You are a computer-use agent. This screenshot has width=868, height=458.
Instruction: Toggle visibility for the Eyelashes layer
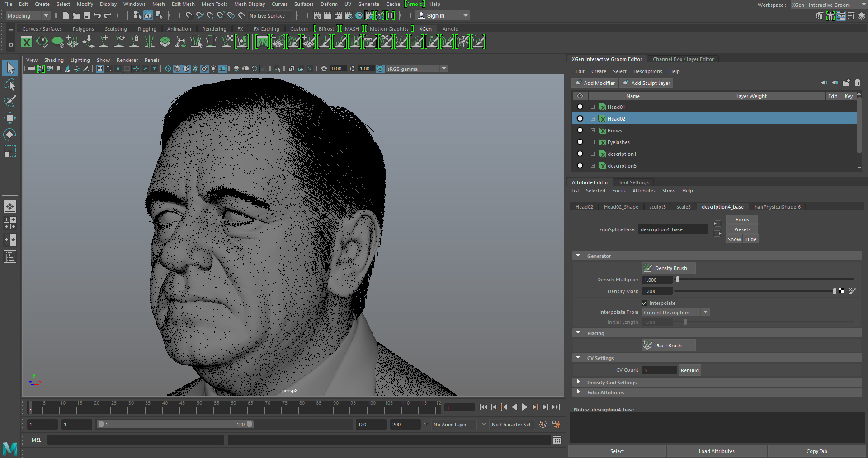tap(580, 142)
